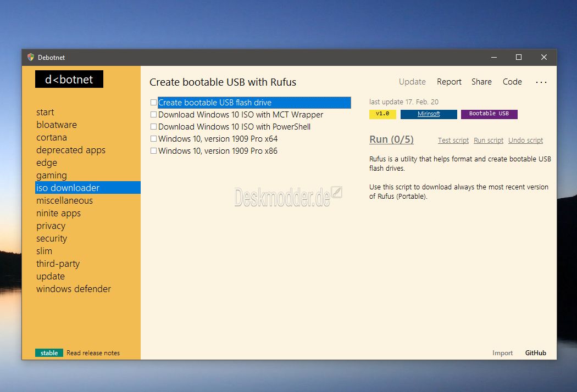Open the update category in sidebar
Screen dimensions: 577x392
coord(51,277)
